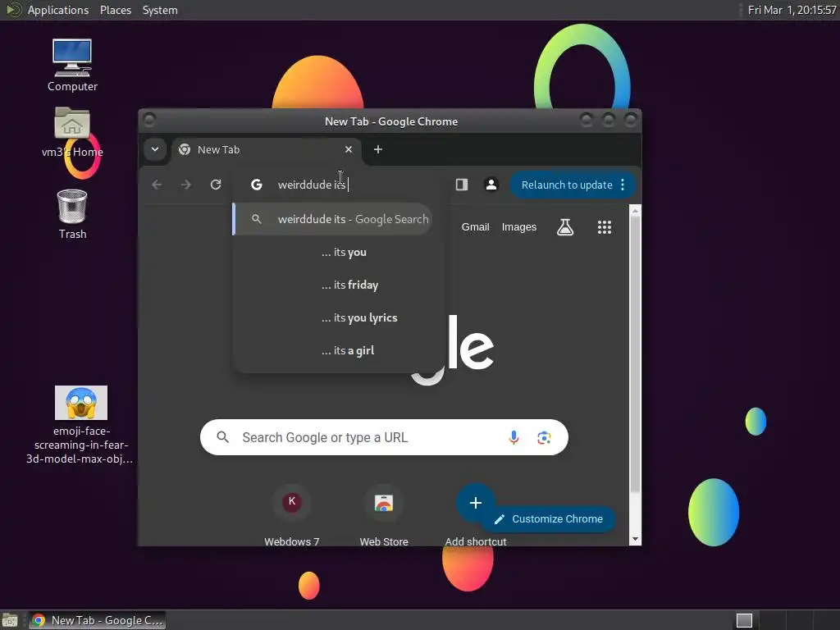Open the Web Store shortcut icon
The image size is (840, 630).
coord(384,503)
